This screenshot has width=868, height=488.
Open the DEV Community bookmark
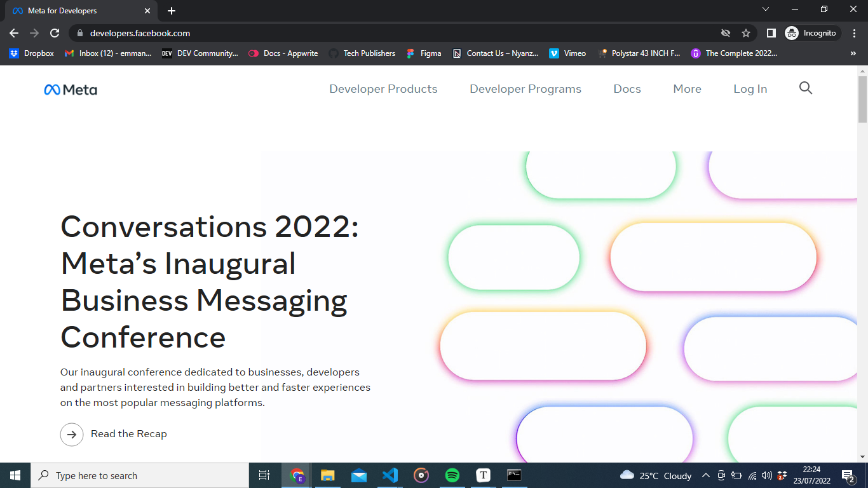click(200, 53)
